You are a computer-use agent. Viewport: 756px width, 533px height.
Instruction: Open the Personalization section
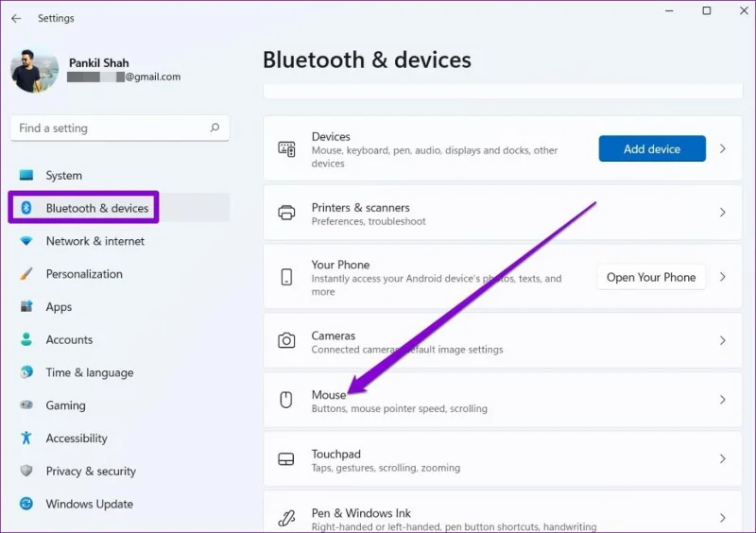pos(120,274)
